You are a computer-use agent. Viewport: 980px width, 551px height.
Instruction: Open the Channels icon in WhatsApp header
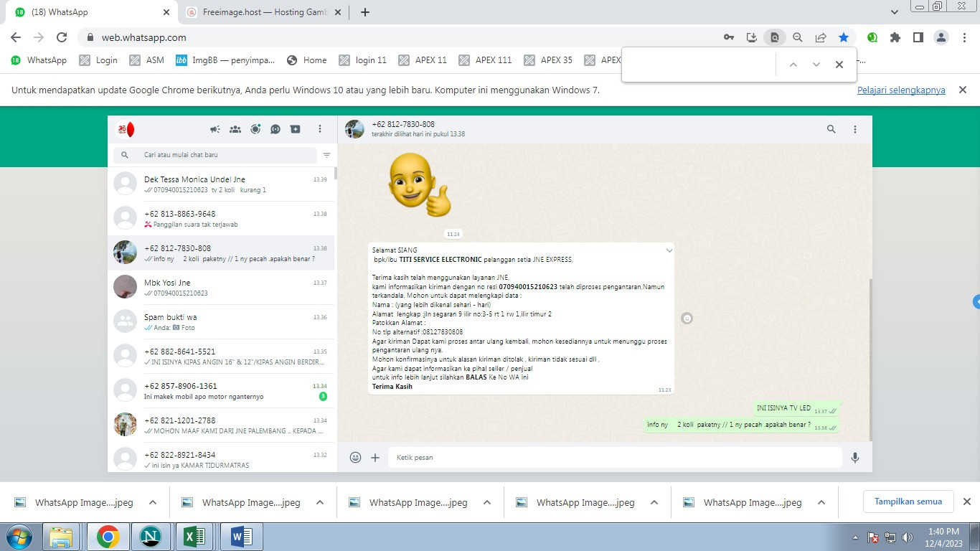pyautogui.click(x=275, y=130)
